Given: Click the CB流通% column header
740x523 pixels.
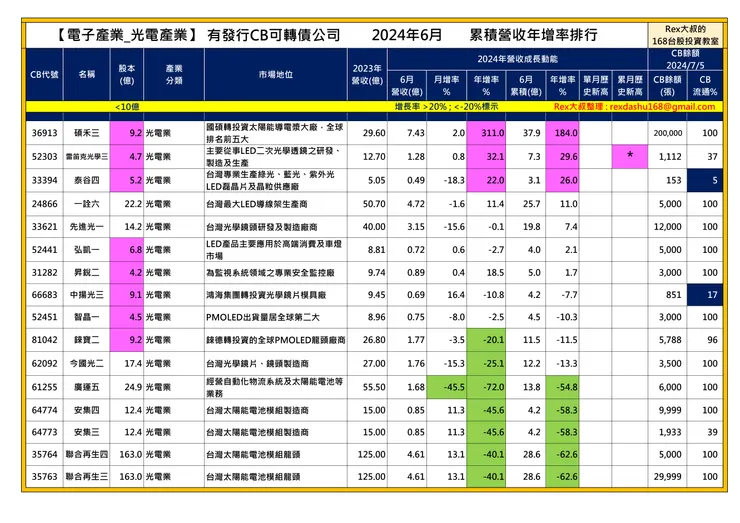Looking at the screenshot, I should point(705,85).
